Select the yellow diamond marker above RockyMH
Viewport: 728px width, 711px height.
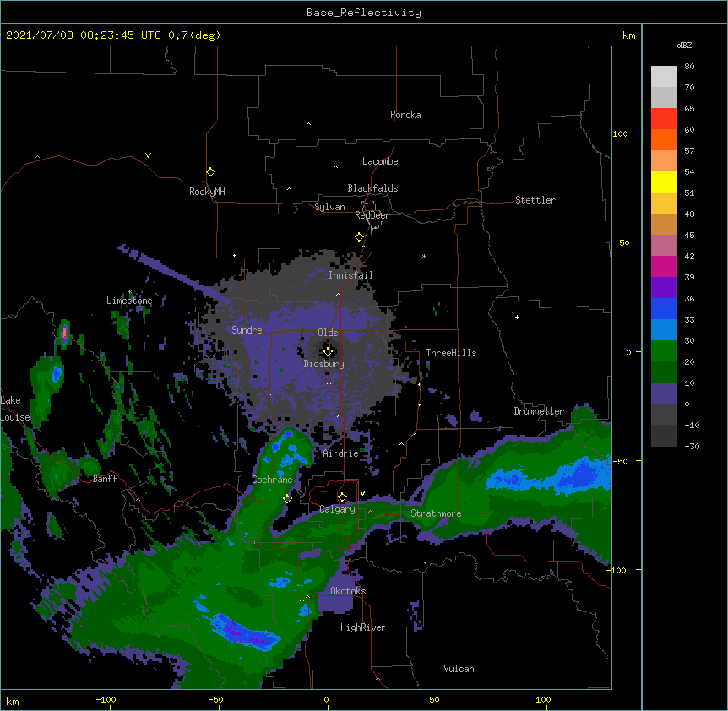coord(210,172)
